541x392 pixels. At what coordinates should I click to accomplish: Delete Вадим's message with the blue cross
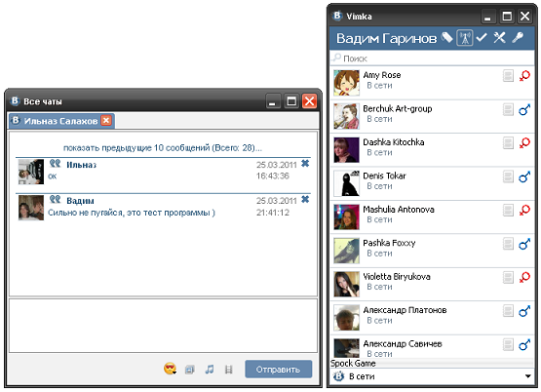305,199
